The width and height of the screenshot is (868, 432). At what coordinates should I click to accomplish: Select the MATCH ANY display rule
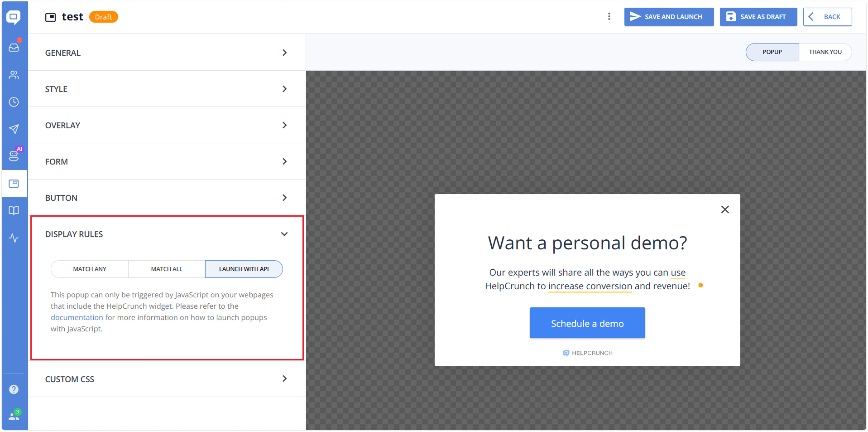coord(89,269)
